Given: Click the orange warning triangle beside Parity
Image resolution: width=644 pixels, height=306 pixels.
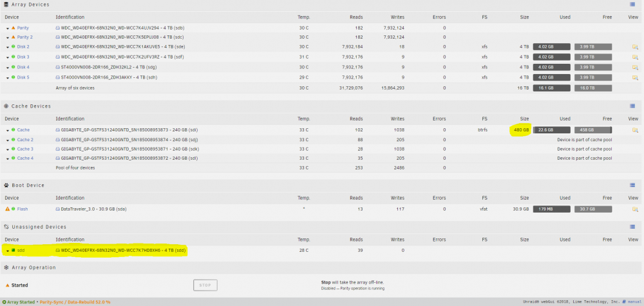Looking at the screenshot, I should tap(13, 28).
